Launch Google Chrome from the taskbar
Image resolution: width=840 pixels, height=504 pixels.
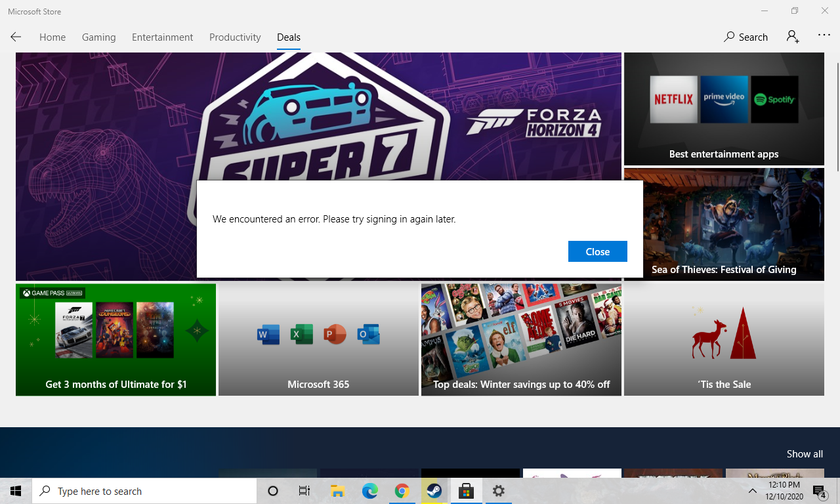(x=402, y=490)
